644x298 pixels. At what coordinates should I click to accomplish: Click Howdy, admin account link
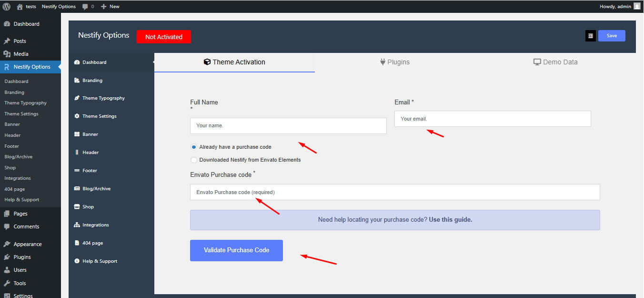615,7
